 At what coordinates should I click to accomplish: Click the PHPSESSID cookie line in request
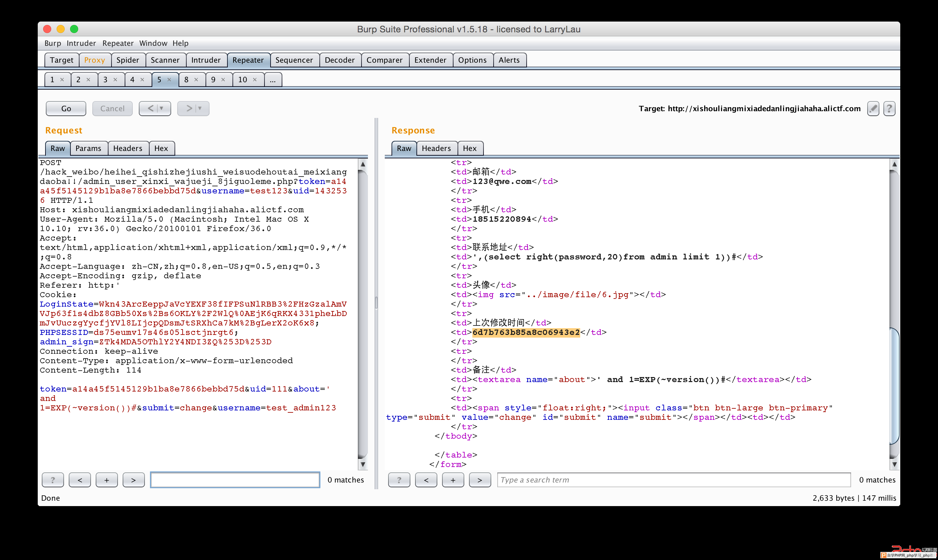click(x=139, y=333)
